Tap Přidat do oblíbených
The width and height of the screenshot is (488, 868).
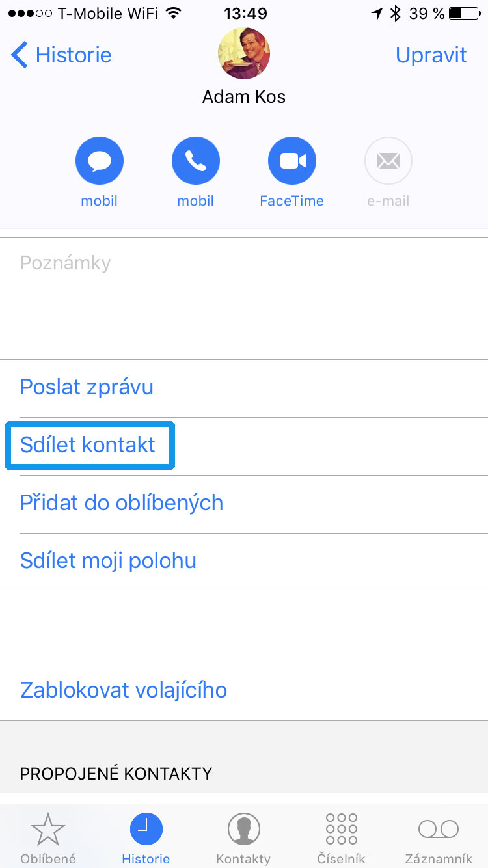[122, 503]
